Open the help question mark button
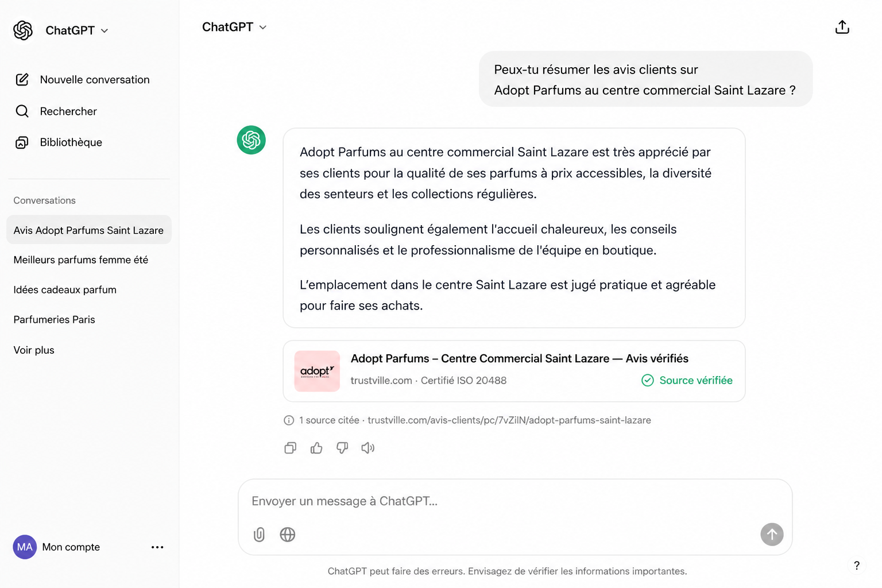The image size is (882, 588). click(856, 566)
